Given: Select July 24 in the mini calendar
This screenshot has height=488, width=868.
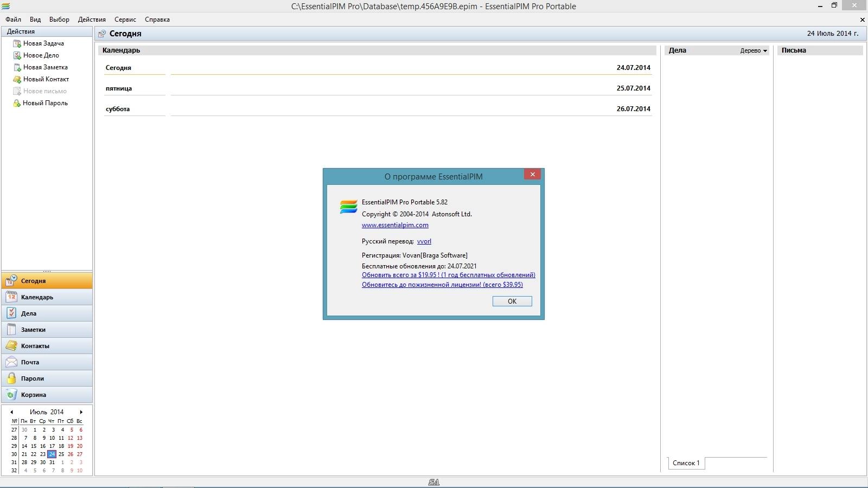Looking at the screenshot, I should 52,454.
